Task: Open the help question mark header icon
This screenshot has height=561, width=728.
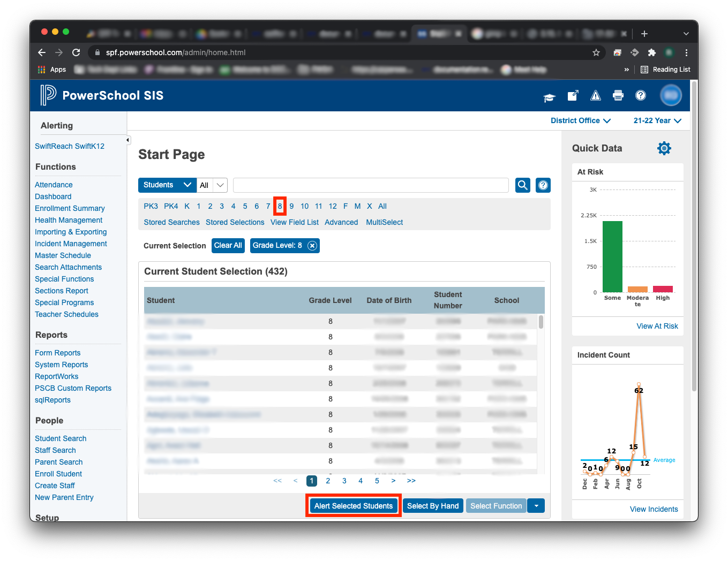Action: coord(640,95)
